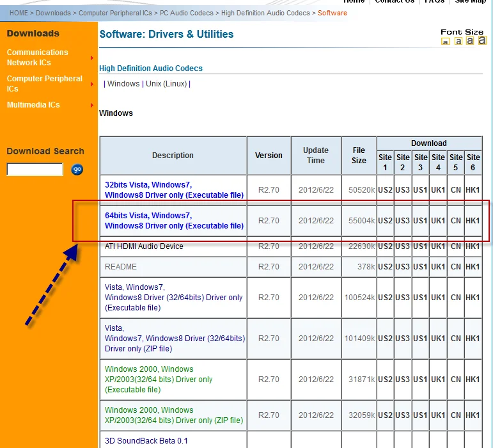
Task: Download 64bits driver from the UK1 site
Action: [438, 221]
